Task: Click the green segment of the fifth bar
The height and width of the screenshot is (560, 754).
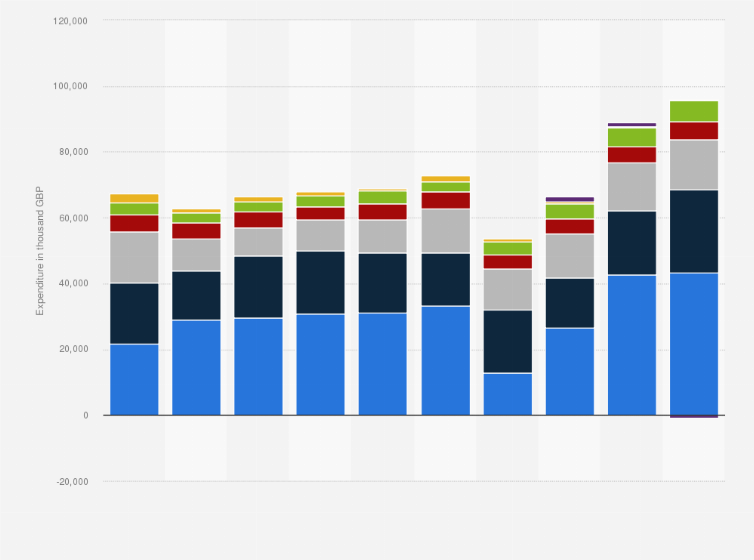Action: tap(383, 197)
